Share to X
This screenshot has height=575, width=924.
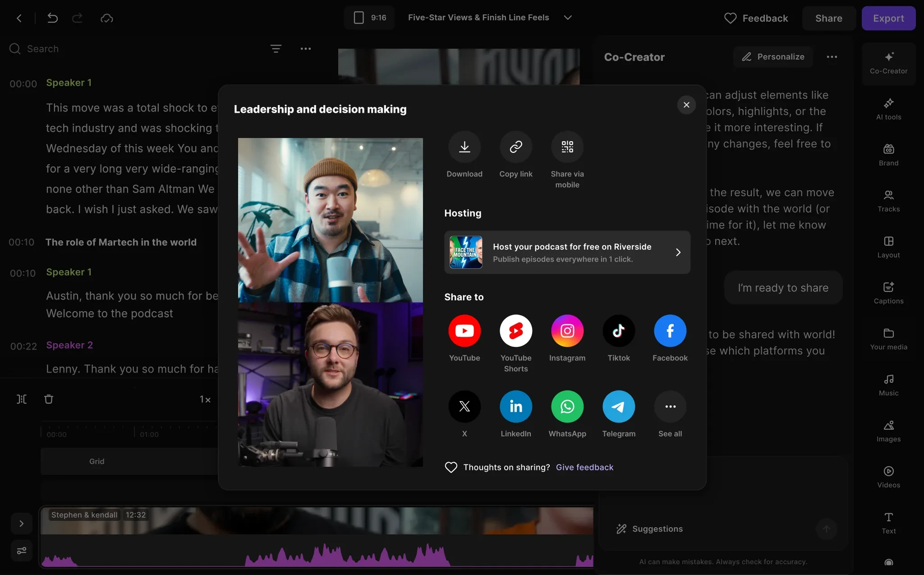tap(464, 407)
